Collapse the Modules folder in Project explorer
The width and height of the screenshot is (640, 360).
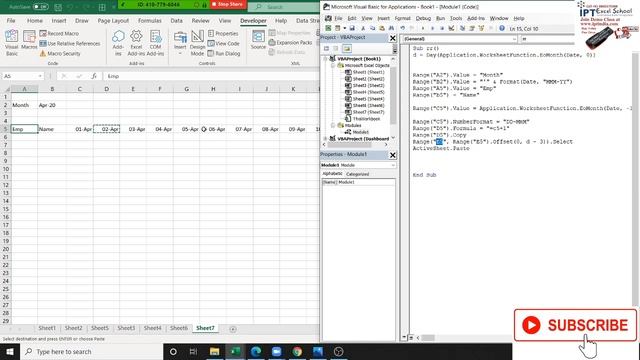tap(333, 125)
